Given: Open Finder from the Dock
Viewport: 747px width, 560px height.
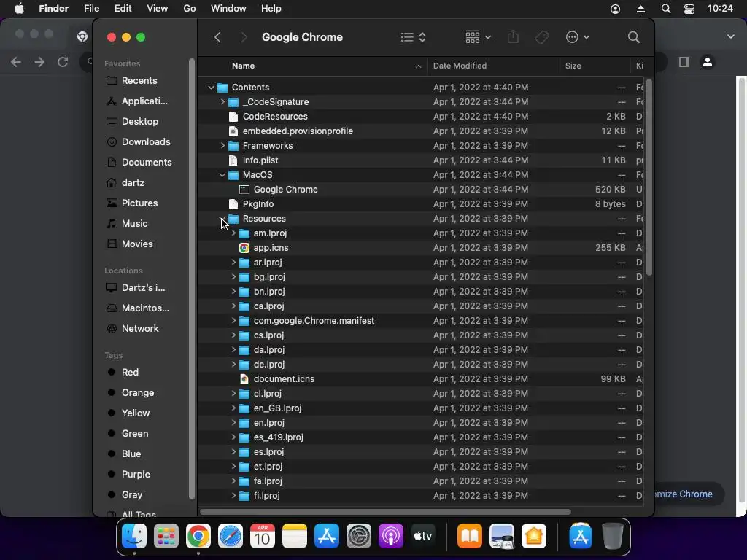Looking at the screenshot, I should pyautogui.click(x=134, y=536).
